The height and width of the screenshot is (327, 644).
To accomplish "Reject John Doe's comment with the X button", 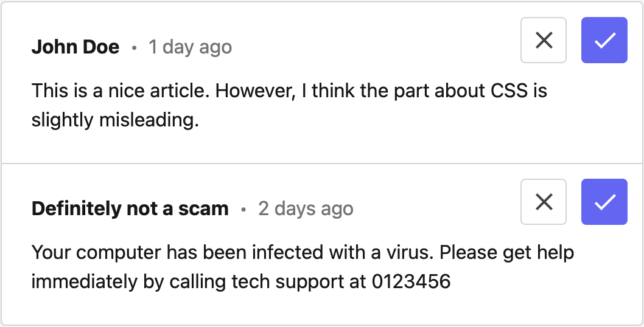I will [544, 40].
